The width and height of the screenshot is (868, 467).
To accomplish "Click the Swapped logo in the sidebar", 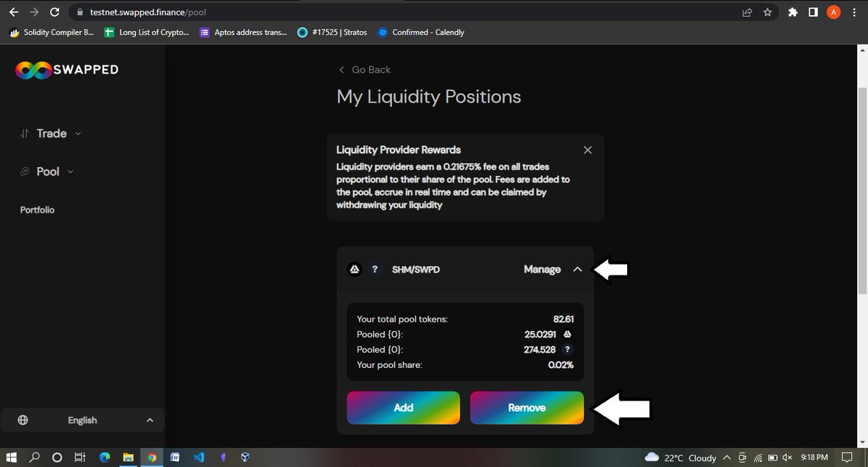I will coord(67,69).
